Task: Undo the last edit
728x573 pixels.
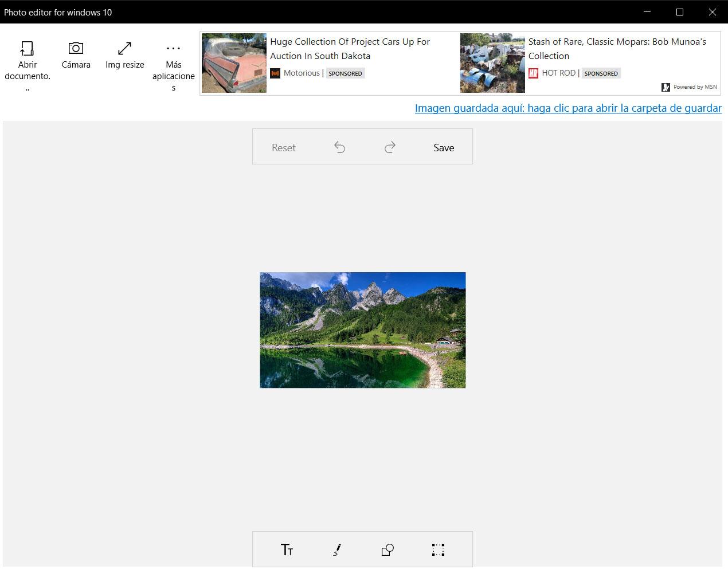Action: (x=339, y=147)
